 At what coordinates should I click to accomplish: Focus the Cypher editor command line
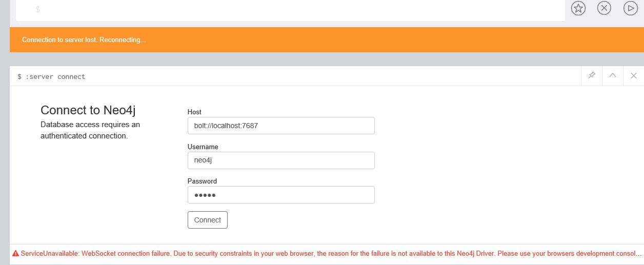(290, 9)
